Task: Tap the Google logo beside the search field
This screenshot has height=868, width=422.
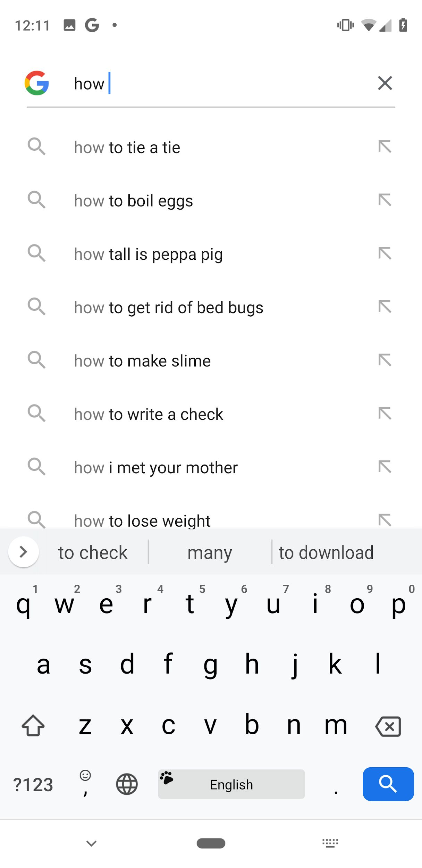Action: click(x=37, y=83)
